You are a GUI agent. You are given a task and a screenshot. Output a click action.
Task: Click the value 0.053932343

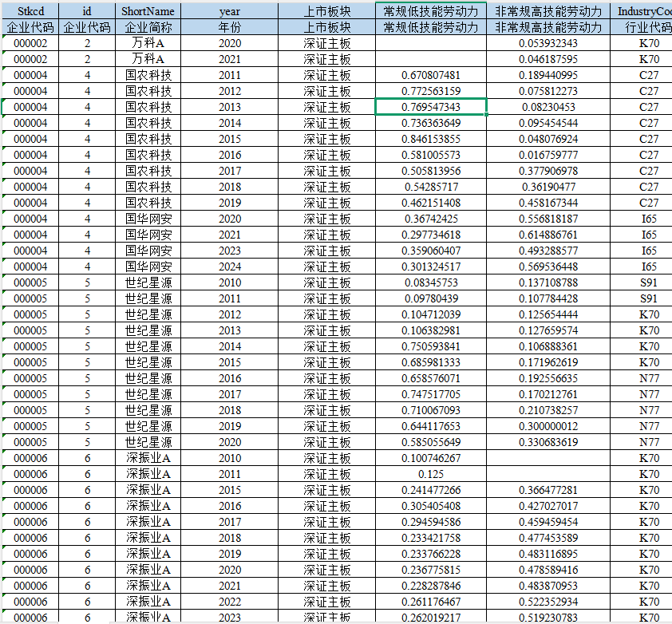click(x=547, y=43)
